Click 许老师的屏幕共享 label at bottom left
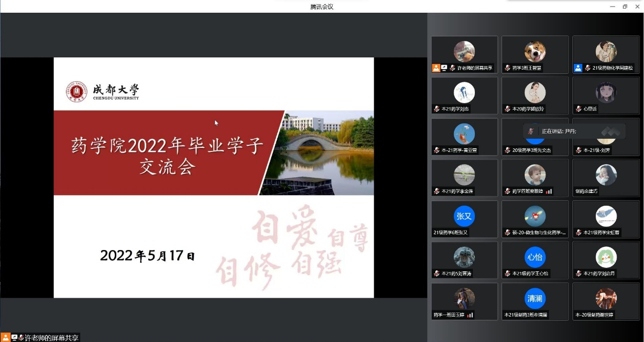644x342 pixels. pos(52,338)
